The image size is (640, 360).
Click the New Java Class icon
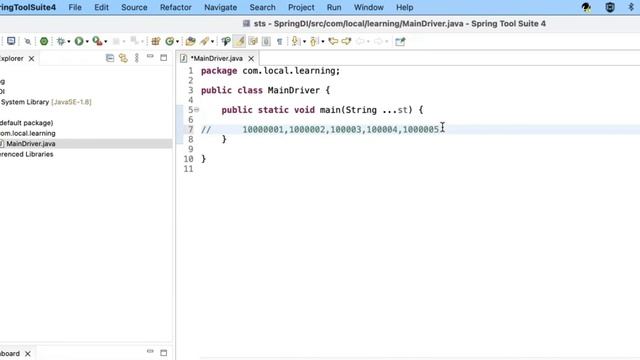point(169,41)
